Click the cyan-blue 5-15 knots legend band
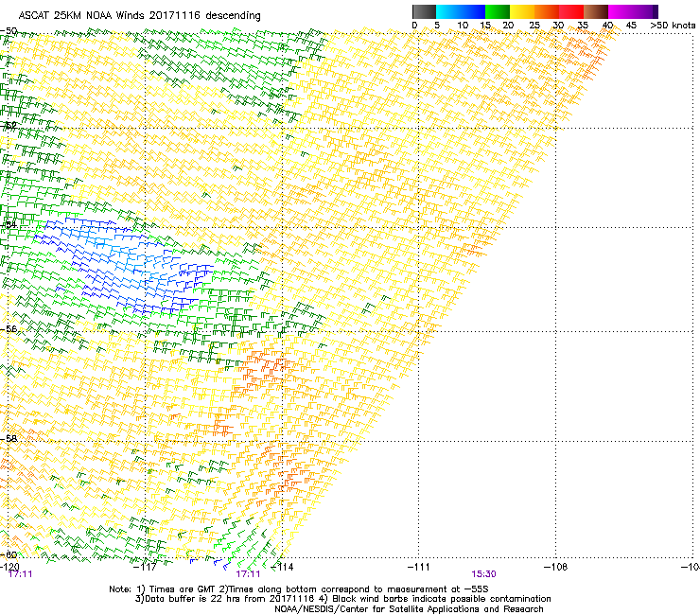 461,11
